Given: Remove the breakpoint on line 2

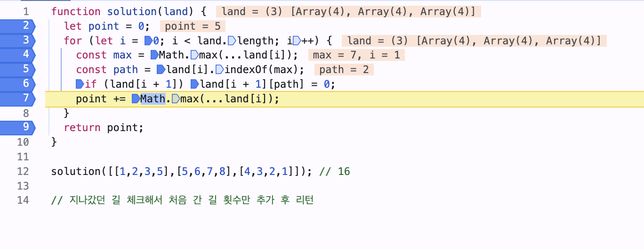Looking at the screenshot, I should tap(18, 26).
